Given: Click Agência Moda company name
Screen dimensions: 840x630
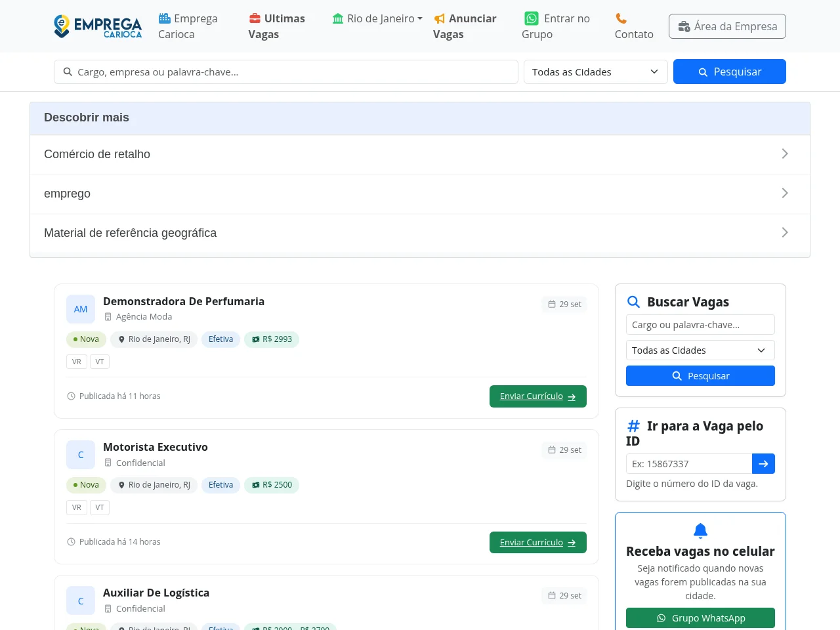Looking at the screenshot, I should pyautogui.click(x=144, y=316).
